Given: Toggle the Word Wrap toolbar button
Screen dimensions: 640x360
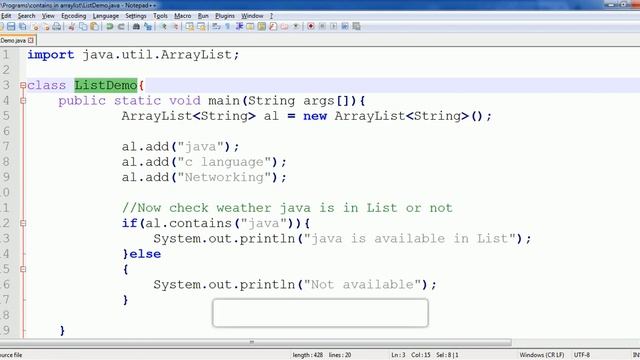Looking at the screenshot, I should [x=216, y=27].
